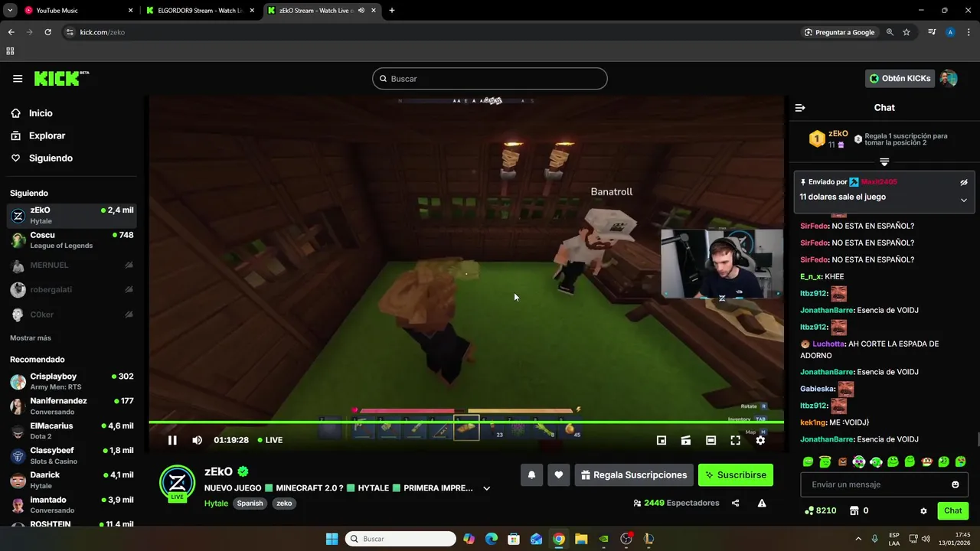
Task: Open C0ker offline channel
Action: [72, 315]
